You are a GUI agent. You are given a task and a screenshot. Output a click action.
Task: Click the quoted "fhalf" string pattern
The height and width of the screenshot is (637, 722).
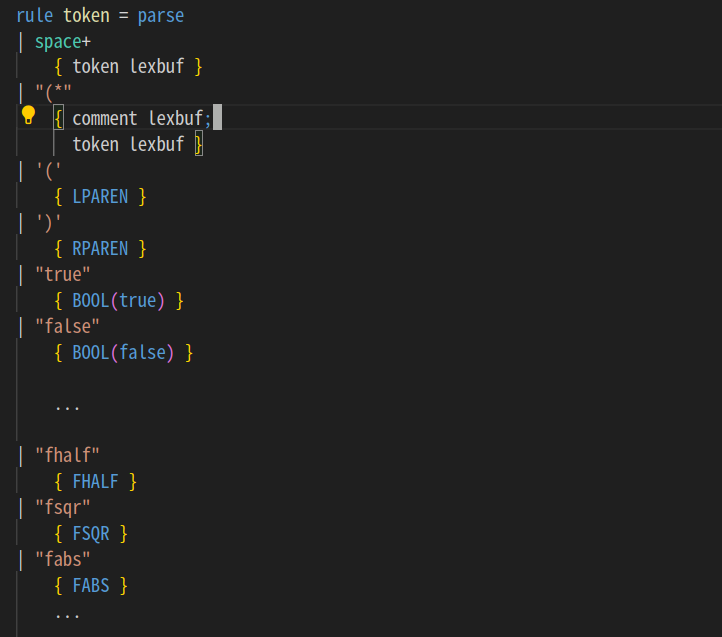(x=67, y=456)
